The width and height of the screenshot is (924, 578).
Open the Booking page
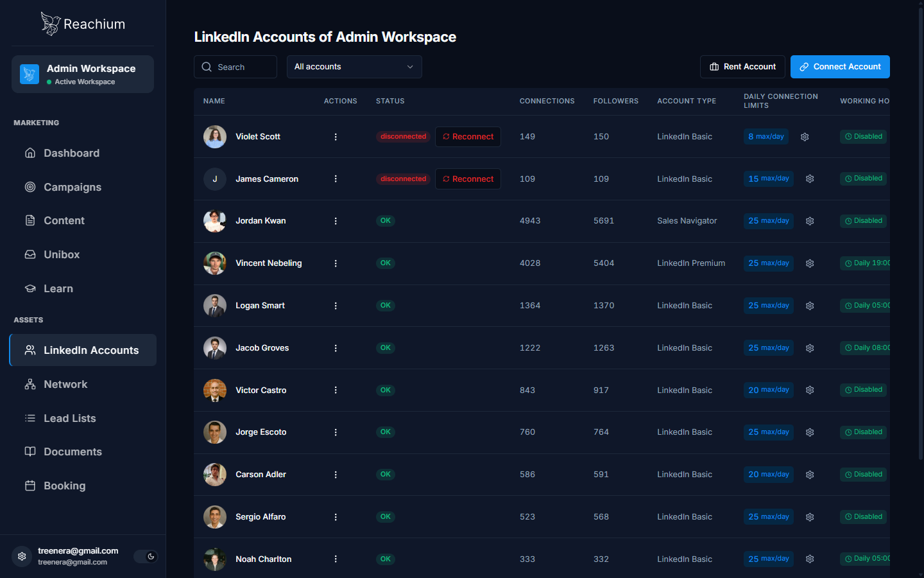pyautogui.click(x=83, y=486)
